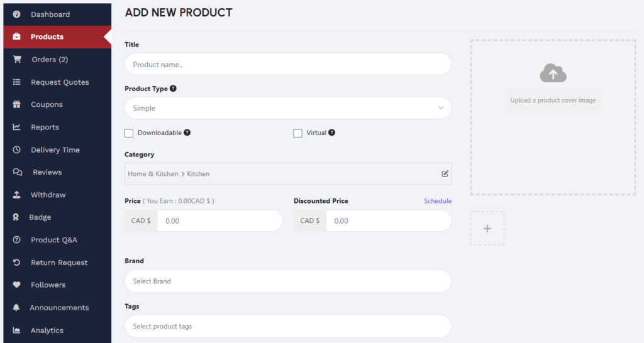The image size is (644, 343).
Task: Enable the Downloadable checkbox
Action: click(129, 133)
